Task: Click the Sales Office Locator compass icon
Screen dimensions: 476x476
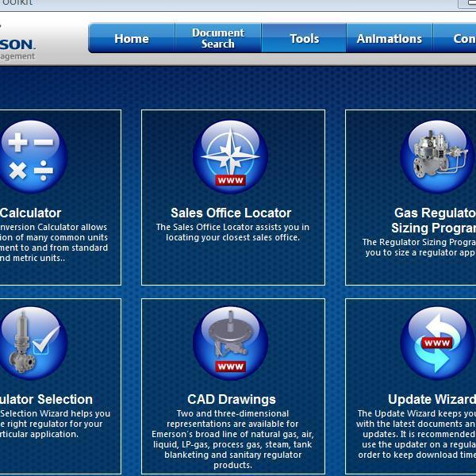Action: coord(230,156)
